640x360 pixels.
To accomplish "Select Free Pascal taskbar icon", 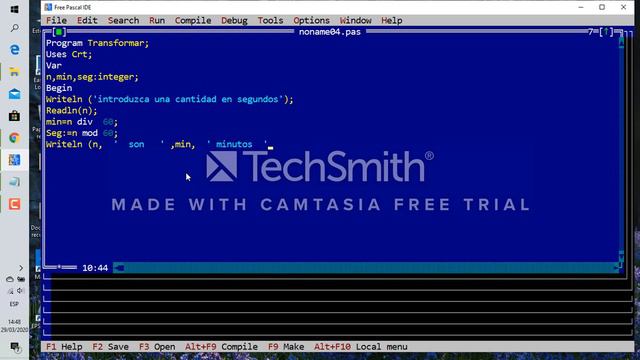I will (14, 160).
